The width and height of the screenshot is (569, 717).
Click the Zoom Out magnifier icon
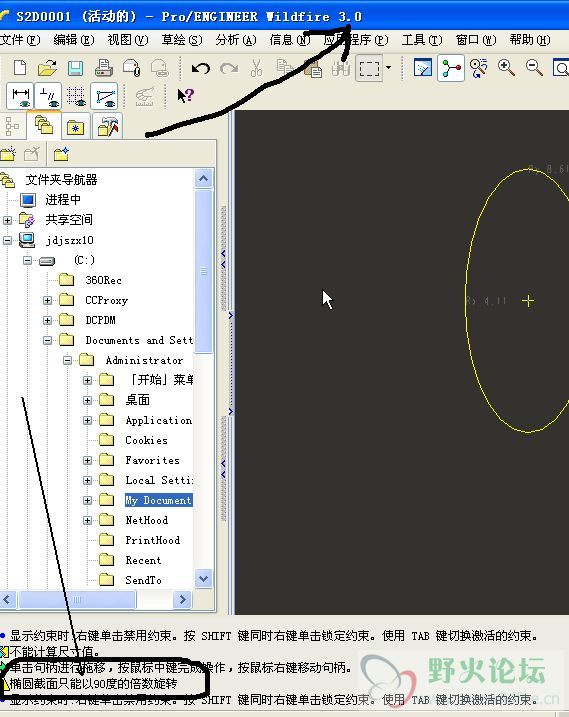(x=534, y=68)
